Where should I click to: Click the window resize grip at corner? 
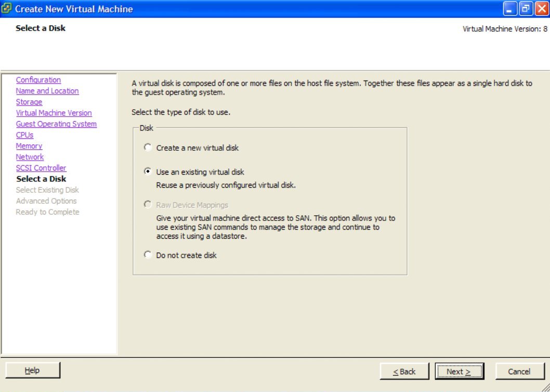coord(545,387)
